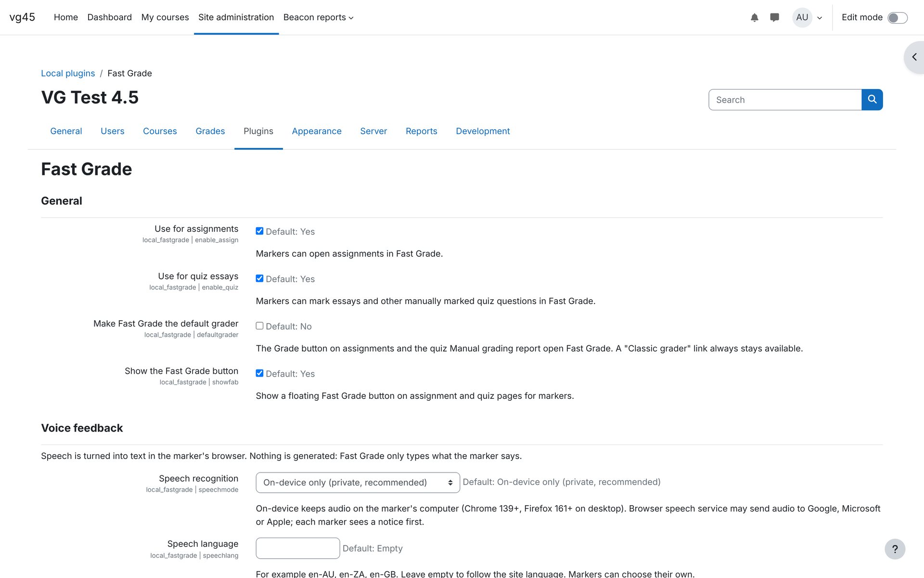
Task: Click the Voice feedback section heading
Action: coord(82,428)
